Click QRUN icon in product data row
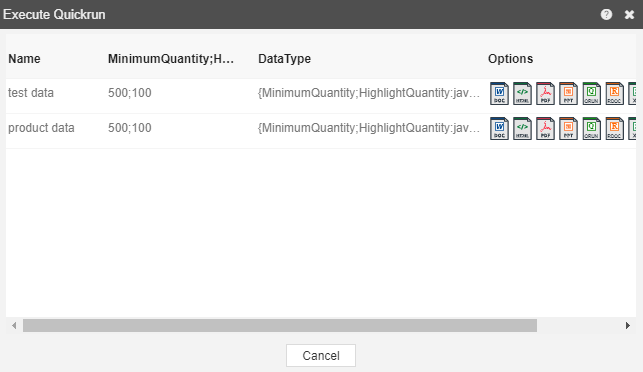643x372 pixels. tap(591, 129)
